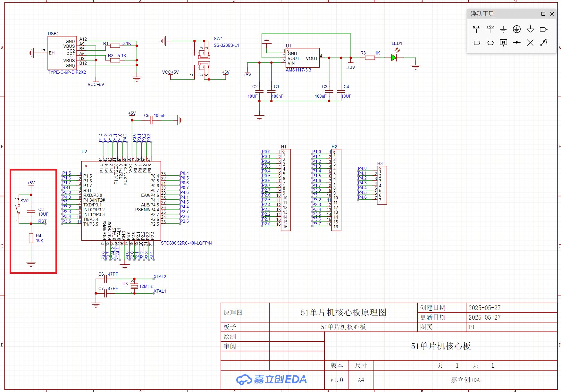Screen dimensions: 561x392
Task: Click the 嘉立创EDA logo in title block
Action: pos(272,379)
